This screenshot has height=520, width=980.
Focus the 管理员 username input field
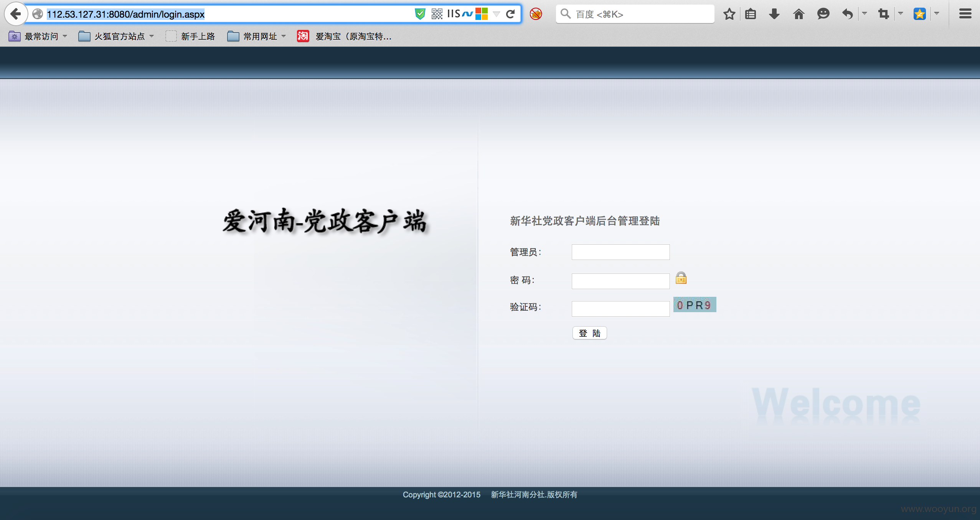(620, 252)
